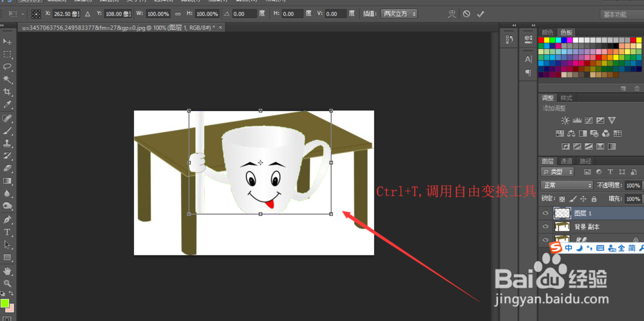Toggle lock transparent pixels
This screenshot has width=644, height=321.
(x=562, y=199)
